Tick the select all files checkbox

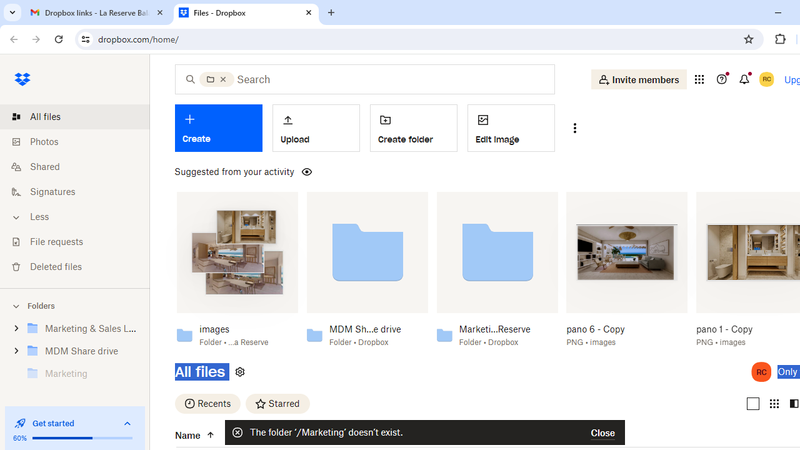click(x=753, y=404)
